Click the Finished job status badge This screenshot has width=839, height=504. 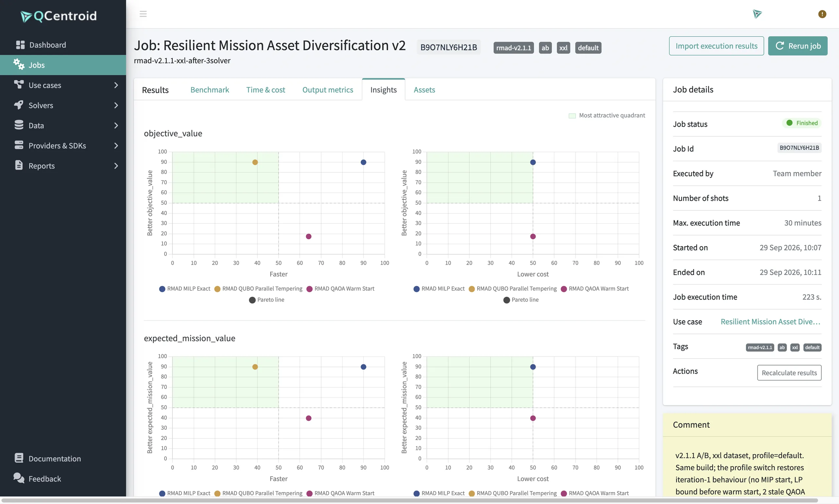click(802, 123)
